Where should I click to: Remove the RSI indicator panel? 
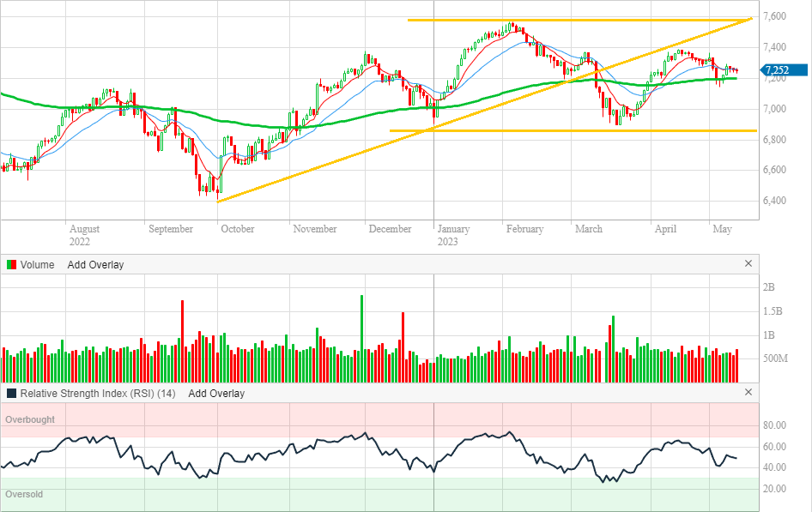(x=748, y=393)
